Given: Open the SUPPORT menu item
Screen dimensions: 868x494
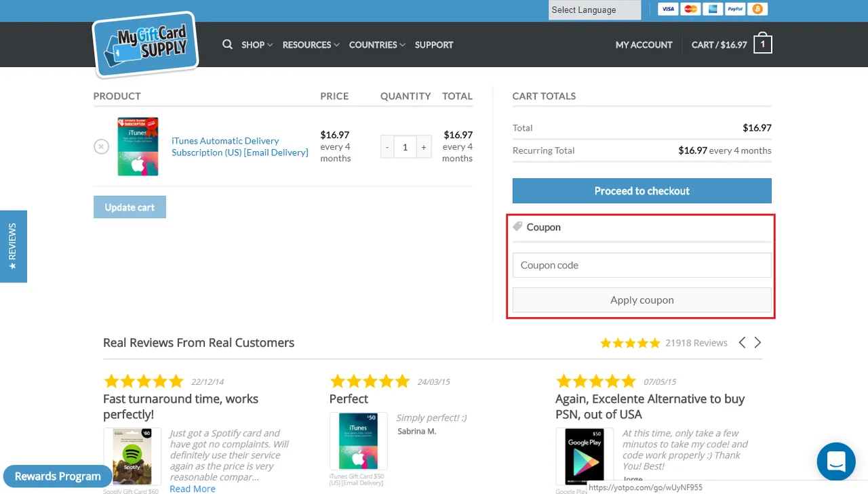Looking at the screenshot, I should tap(434, 45).
